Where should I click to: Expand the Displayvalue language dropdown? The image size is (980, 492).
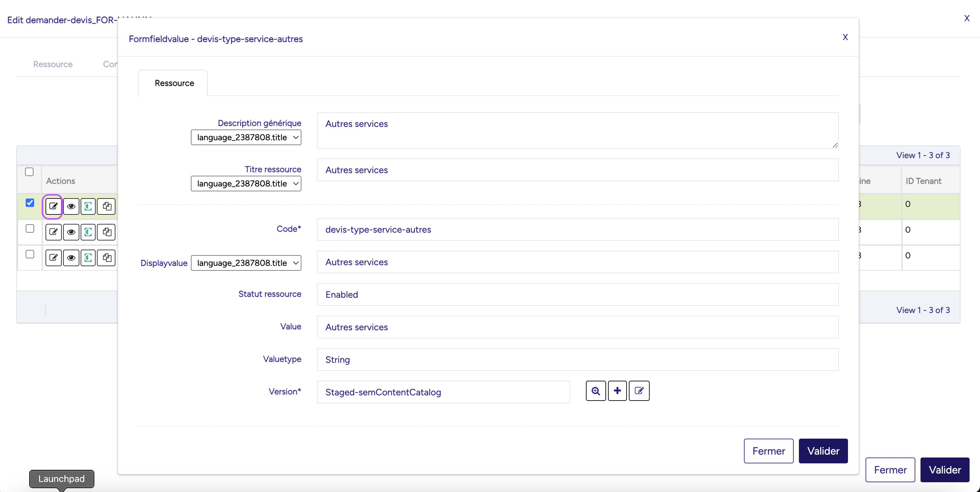point(246,263)
